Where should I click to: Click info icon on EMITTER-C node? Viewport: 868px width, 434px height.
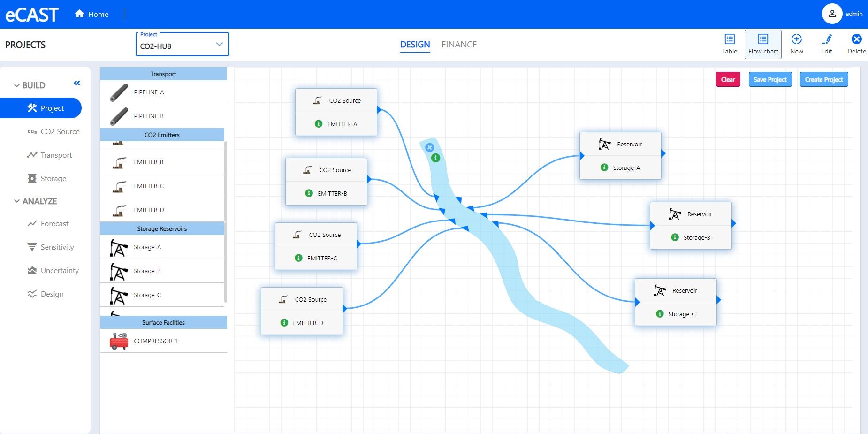(x=298, y=258)
